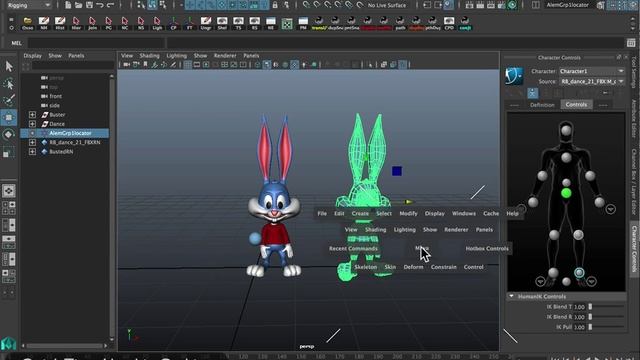Screen dimensions: 640x360
Task: Open the viewport Shading menu
Action: (x=149, y=56)
